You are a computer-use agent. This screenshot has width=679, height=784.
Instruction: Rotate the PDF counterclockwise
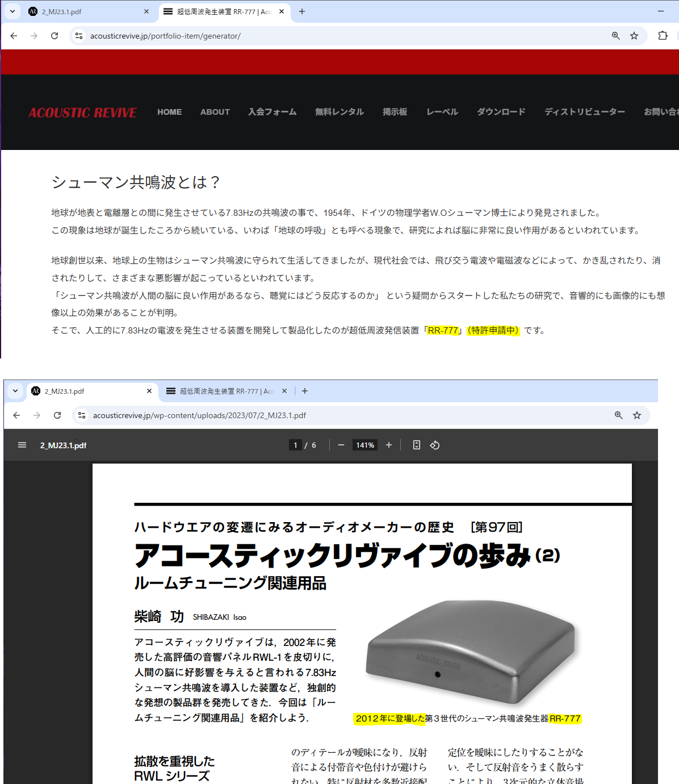click(x=435, y=445)
